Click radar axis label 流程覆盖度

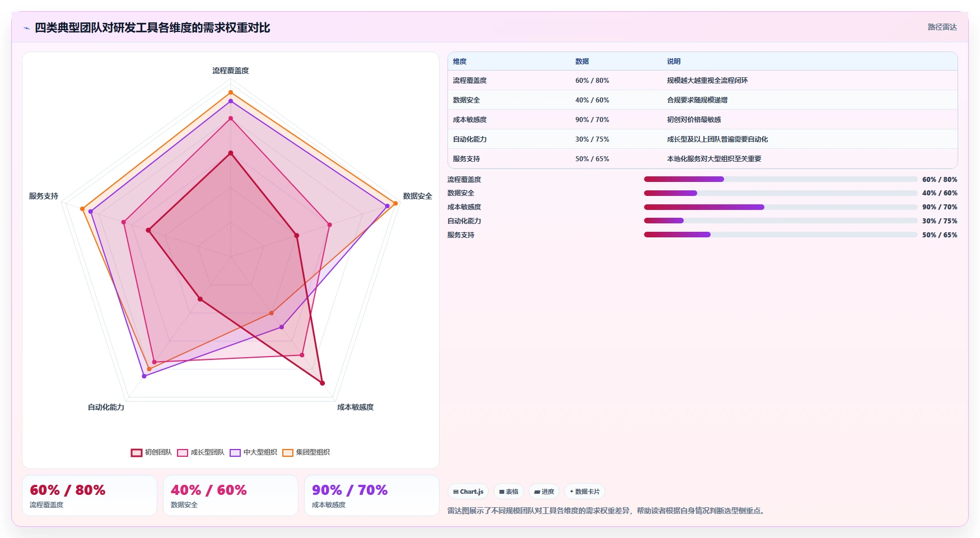[231, 71]
